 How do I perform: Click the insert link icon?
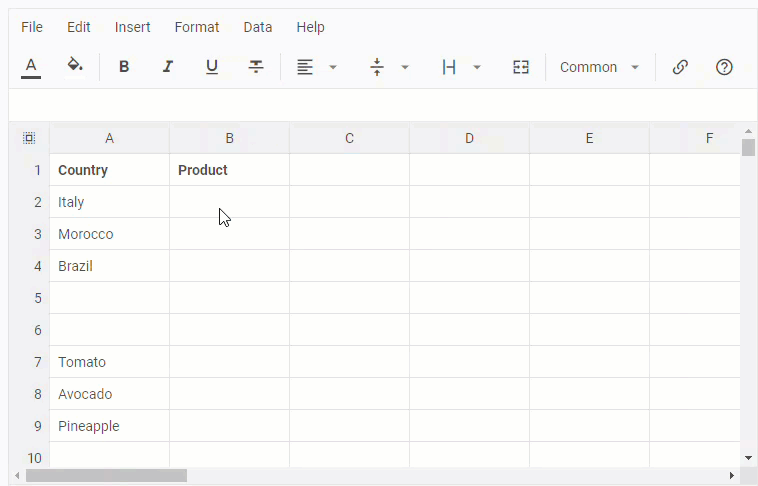(680, 67)
